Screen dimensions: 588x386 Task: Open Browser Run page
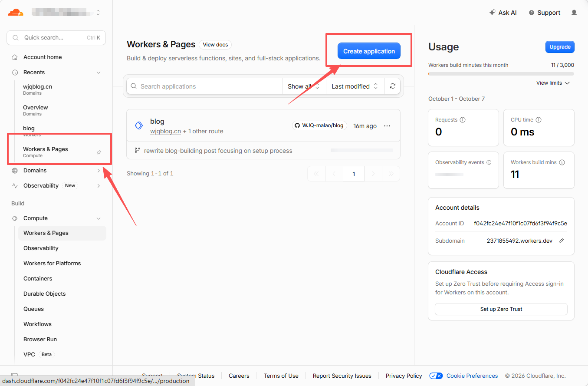coord(40,340)
